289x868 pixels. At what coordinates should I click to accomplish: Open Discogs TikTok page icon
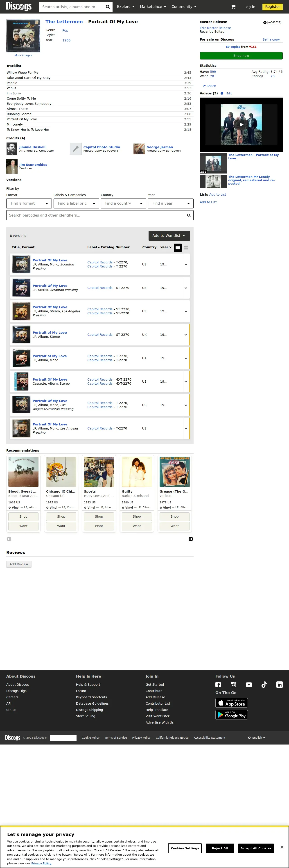click(264, 684)
